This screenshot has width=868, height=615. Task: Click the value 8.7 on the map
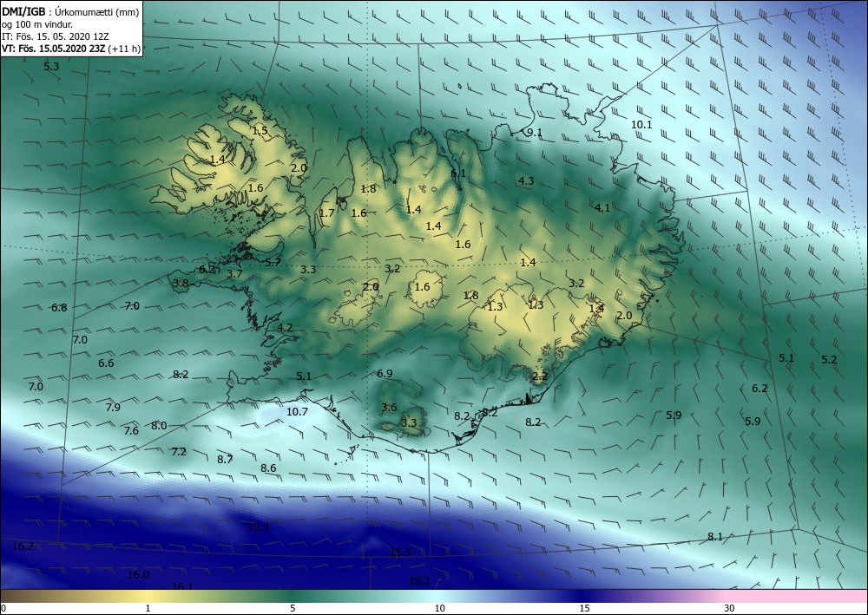[x=225, y=459]
